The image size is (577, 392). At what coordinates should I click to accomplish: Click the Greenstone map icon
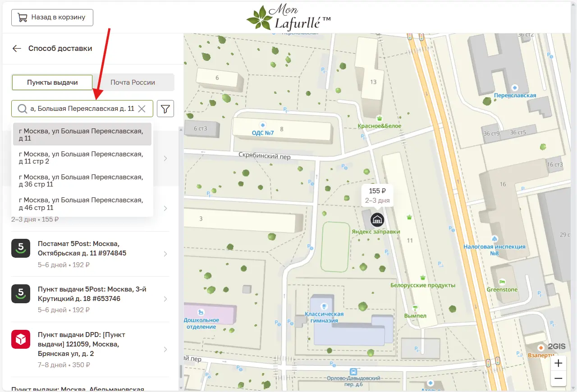tap(502, 281)
